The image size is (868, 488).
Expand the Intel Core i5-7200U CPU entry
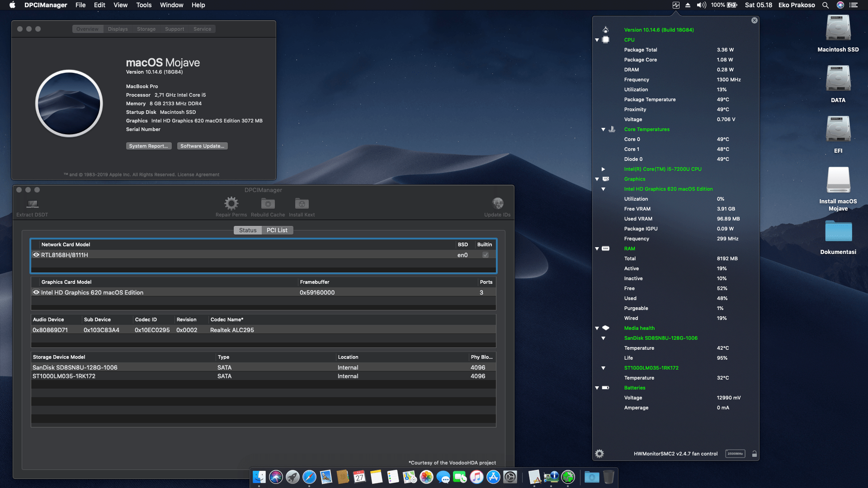(603, 169)
